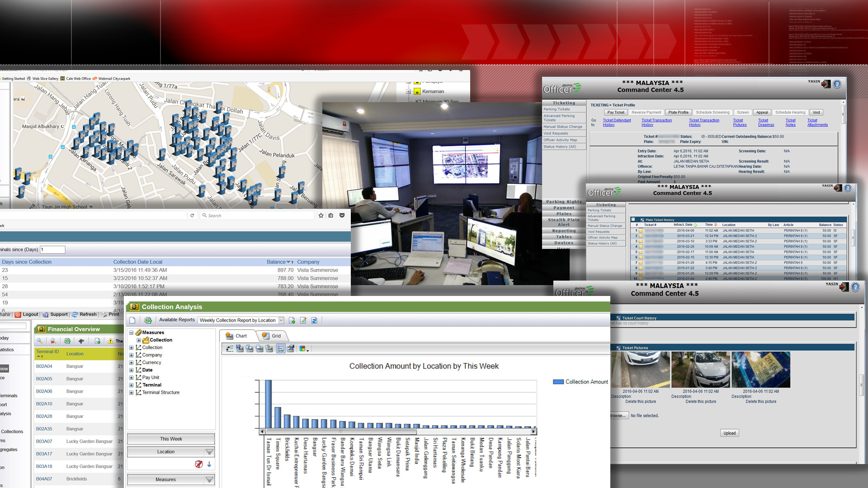Click the new blank report icon
The image size is (868, 488).
coord(132,320)
